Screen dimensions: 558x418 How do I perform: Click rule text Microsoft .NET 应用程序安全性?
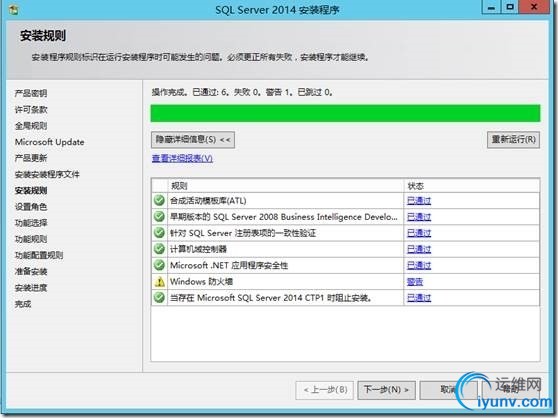[x=229, y=265]
